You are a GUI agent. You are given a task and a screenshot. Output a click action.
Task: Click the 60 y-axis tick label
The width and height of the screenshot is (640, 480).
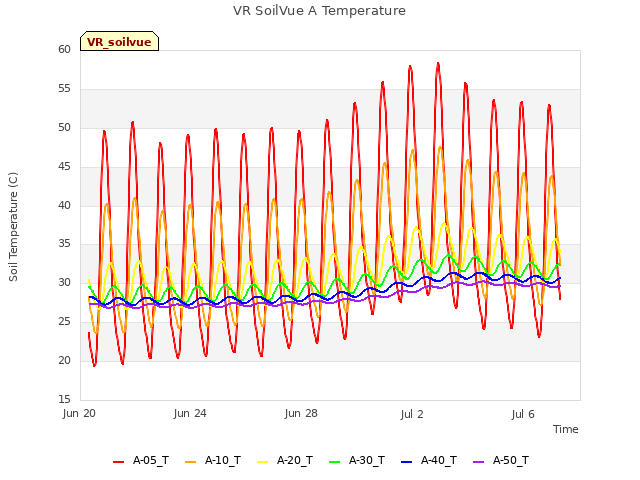tap(64, 49)
